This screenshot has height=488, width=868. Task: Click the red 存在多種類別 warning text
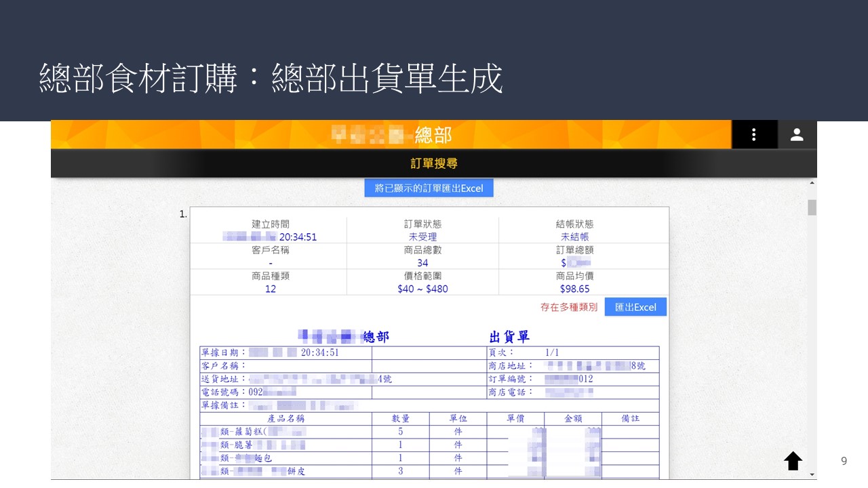pyautogui.click(x=568, y=307)
